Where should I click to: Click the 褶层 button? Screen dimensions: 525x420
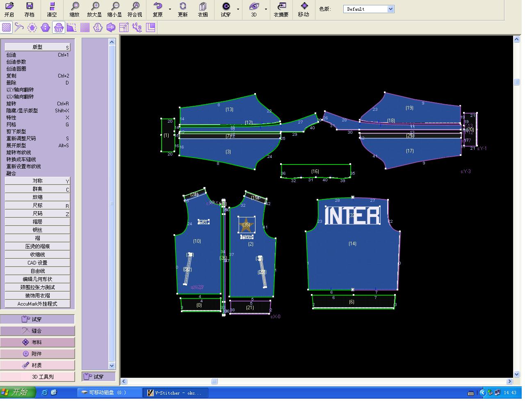tap(38, 222)
